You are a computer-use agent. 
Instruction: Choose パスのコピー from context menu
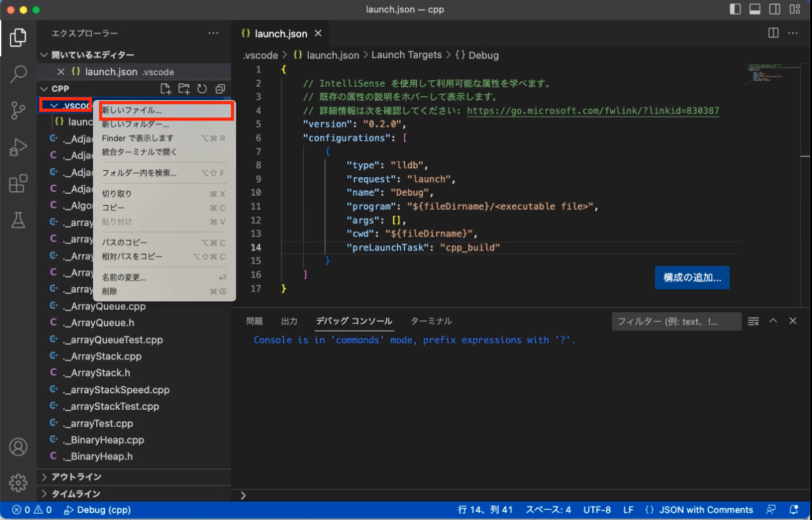point(164,243)
